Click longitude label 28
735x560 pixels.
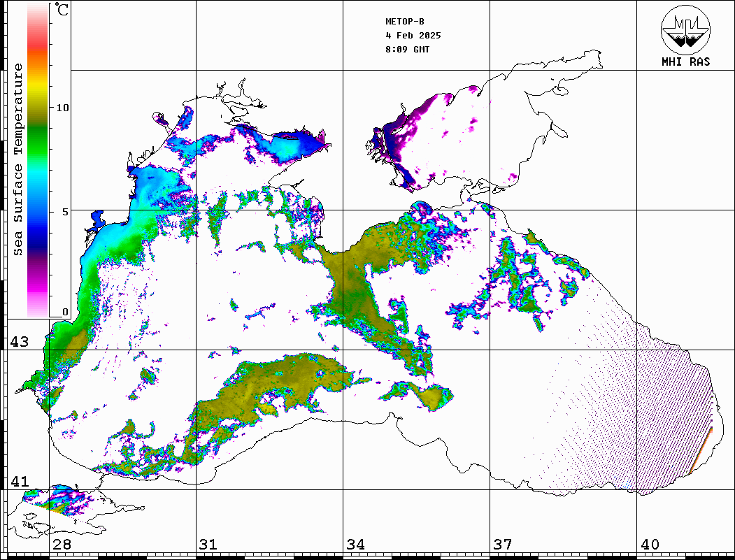62,545
